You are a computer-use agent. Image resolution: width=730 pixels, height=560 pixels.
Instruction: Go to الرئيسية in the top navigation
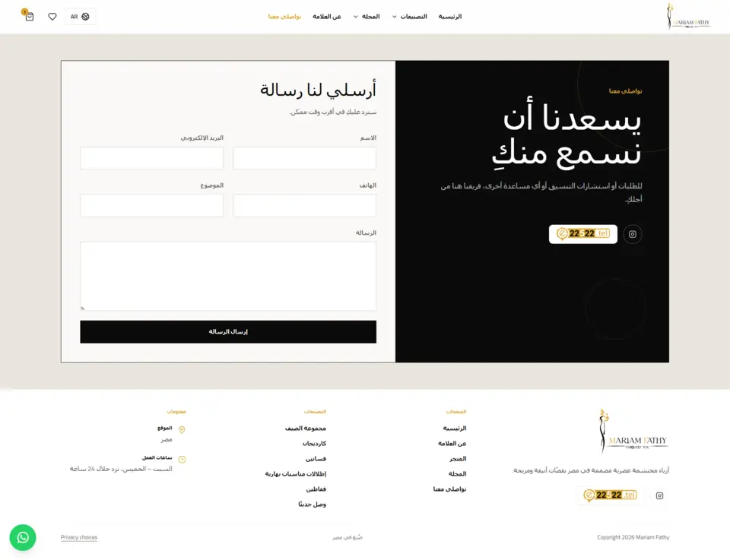point(449,17)
